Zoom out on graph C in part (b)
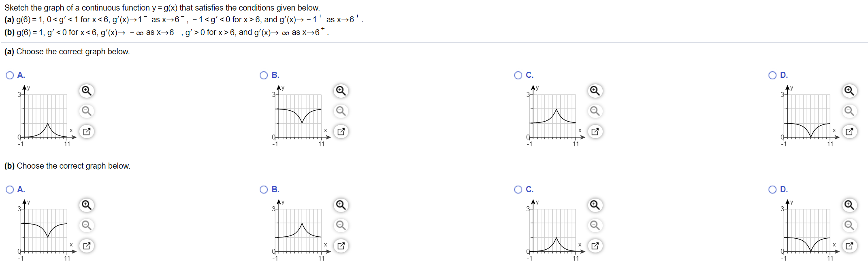The width and height of the screenshot is (868, 274). click(595, 226)
